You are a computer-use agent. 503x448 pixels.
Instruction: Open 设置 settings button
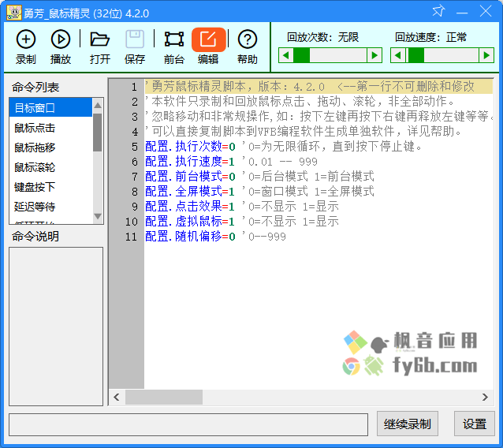coord(475,424)
